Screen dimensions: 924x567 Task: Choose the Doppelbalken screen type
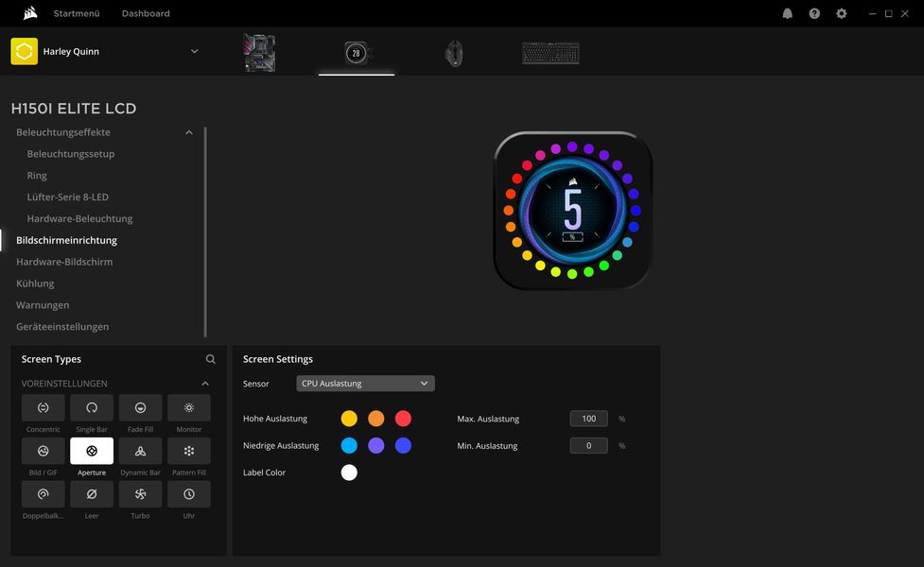point(43,494)
